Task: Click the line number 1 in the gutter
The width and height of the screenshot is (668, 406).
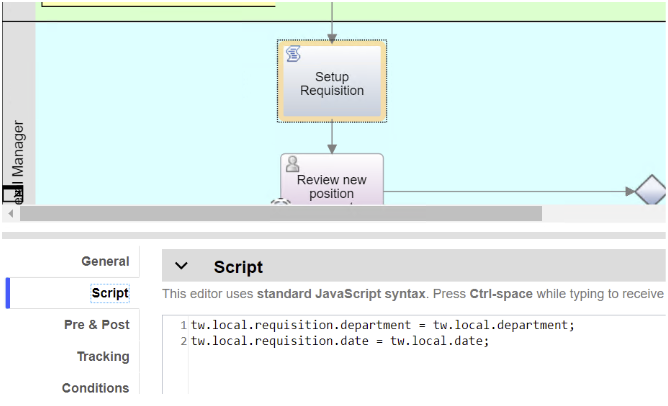Action: pos(183,325)
